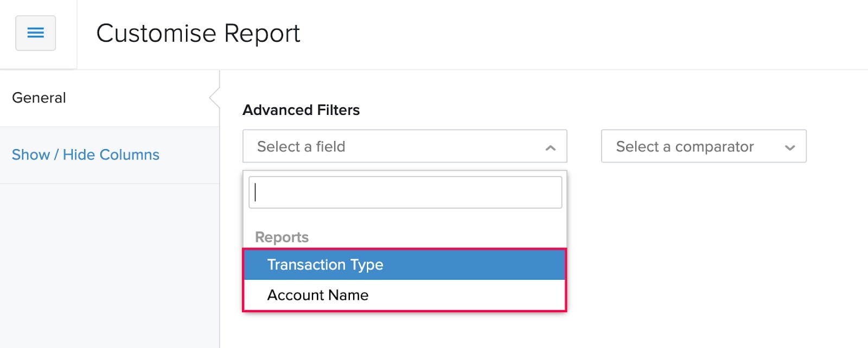Click the Select a field placeholder text
The height and width of the screenshot is (348, 868).
click(x=301, y=146)
